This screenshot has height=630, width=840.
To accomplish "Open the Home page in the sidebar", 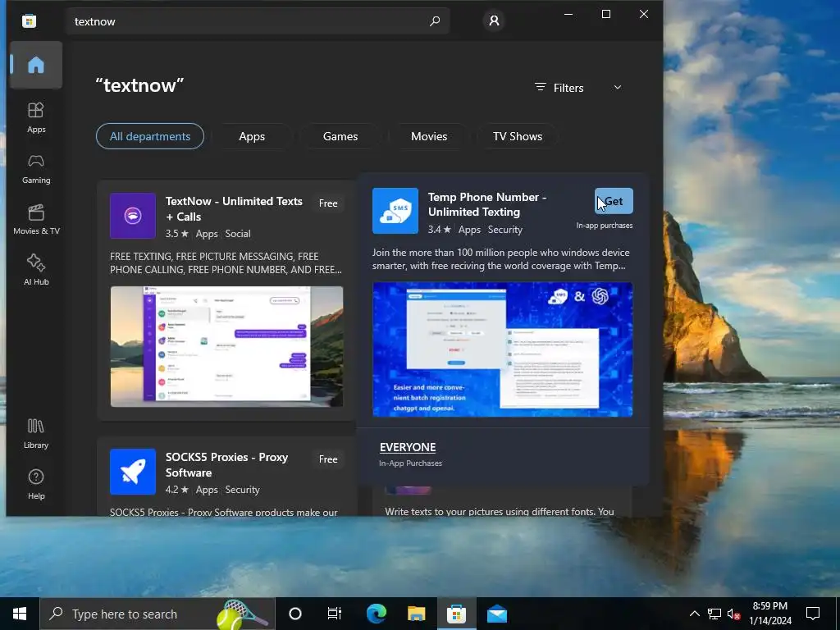I will (36, 65).
